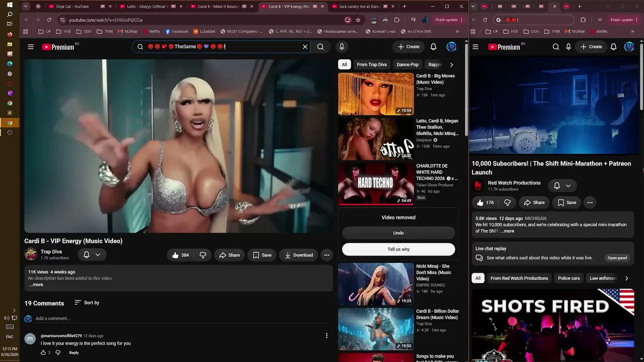
Task: Save the Red Watch Productions video
Action: (567, 203)
